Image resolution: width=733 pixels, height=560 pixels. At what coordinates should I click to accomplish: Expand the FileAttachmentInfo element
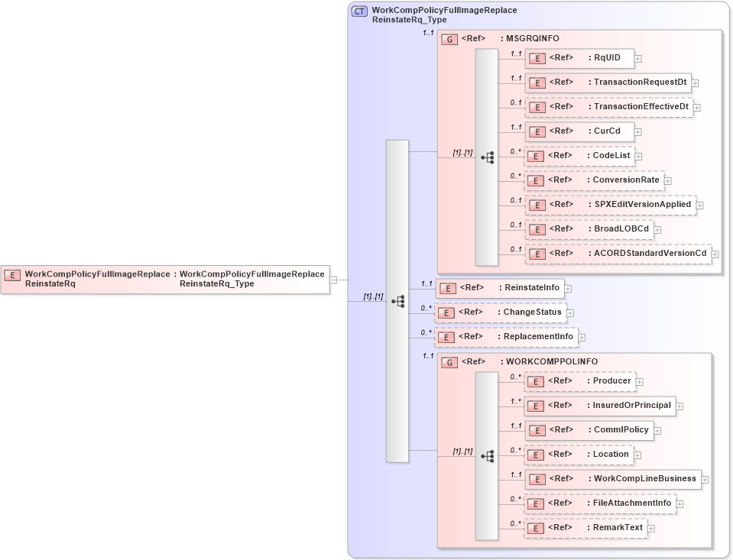679,503
